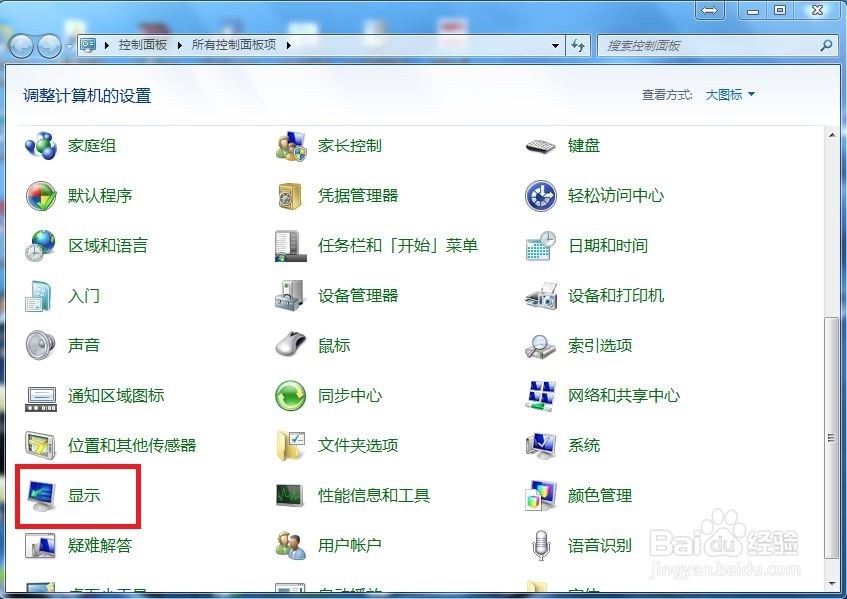Click the 网络和共享中心 icon

click(540, 395)
